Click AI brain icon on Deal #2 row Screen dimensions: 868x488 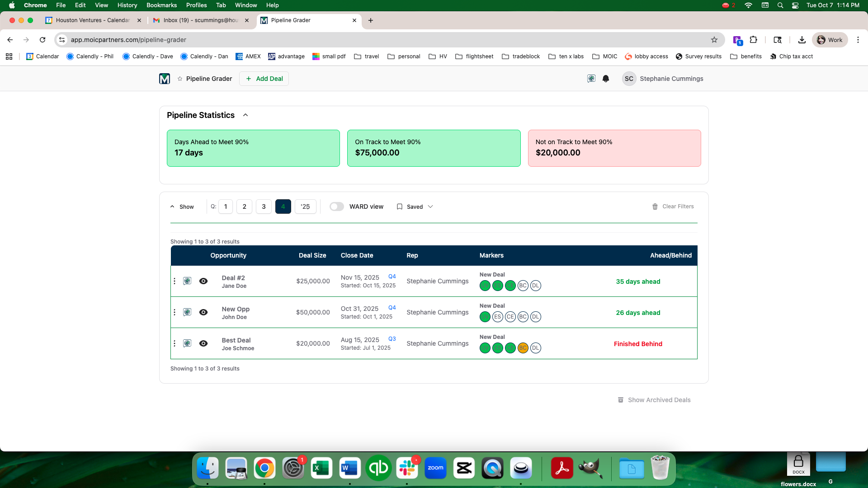click(x=187, y=281)
